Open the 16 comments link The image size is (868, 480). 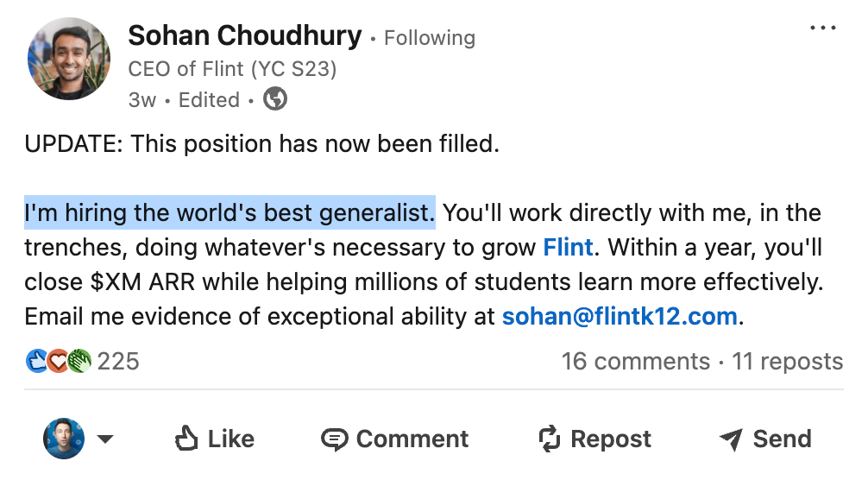(635, 361)
